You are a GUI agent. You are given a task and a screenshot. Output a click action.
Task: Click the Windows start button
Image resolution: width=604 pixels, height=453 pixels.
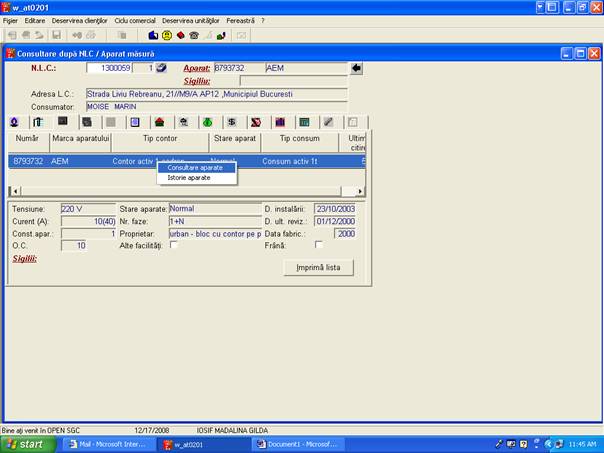[28, 445]
